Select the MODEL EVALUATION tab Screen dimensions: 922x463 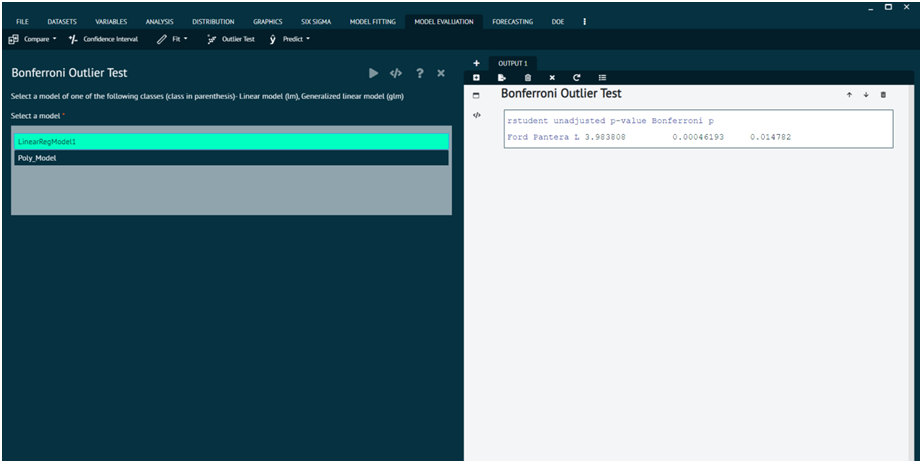(x=444, y=22)
